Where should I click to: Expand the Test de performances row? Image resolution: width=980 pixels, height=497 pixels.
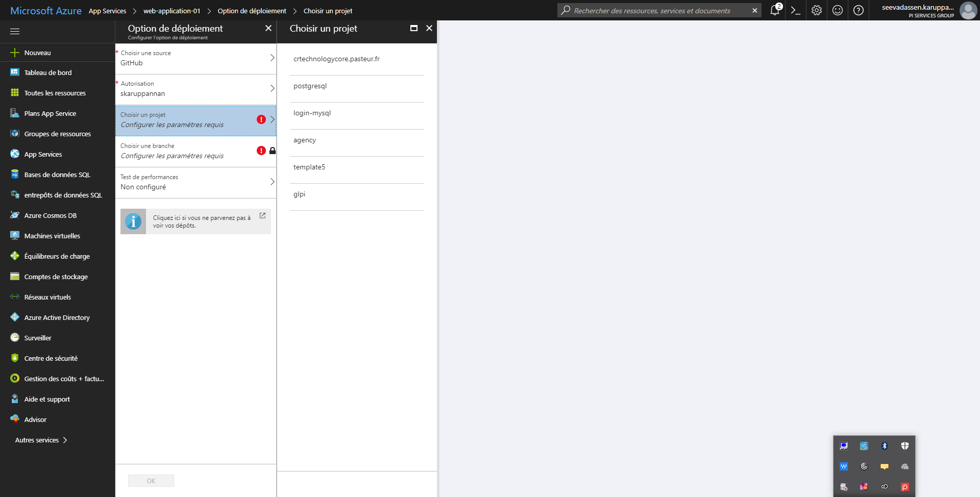coord(195,182)
